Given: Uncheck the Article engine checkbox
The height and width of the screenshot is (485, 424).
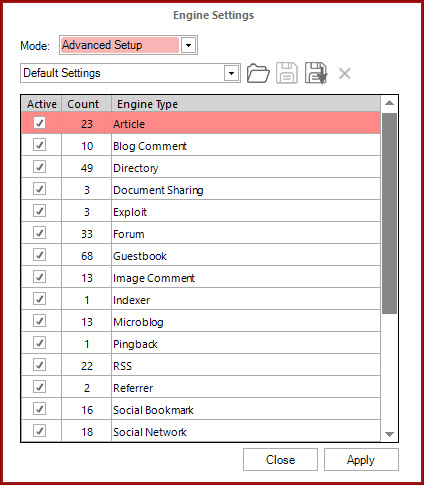Looking at the screenshot, I should pyautogui.click(x=40, y=123).
